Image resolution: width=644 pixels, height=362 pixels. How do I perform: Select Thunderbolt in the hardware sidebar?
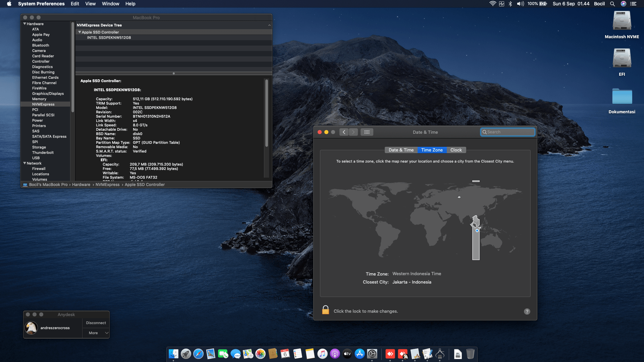(43, 153)
